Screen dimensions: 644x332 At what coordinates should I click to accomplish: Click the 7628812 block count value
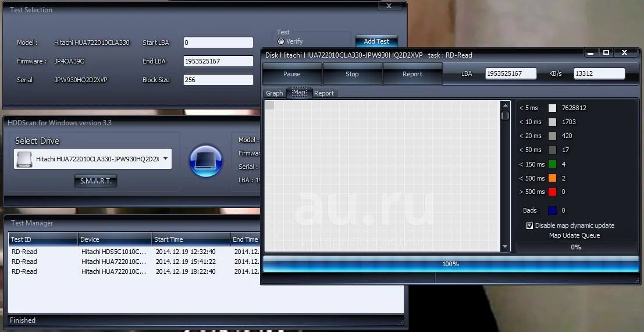click(x=574, y=108)
